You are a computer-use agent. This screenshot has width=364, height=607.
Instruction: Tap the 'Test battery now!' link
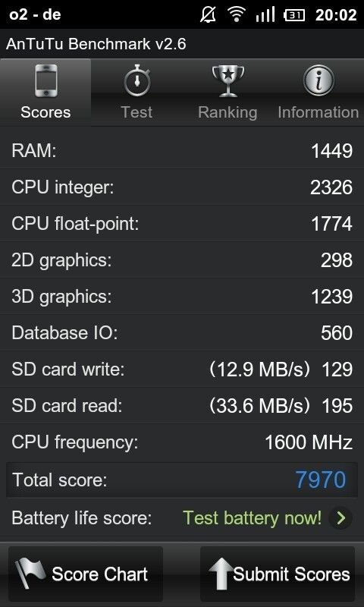[x=252, y=517]
